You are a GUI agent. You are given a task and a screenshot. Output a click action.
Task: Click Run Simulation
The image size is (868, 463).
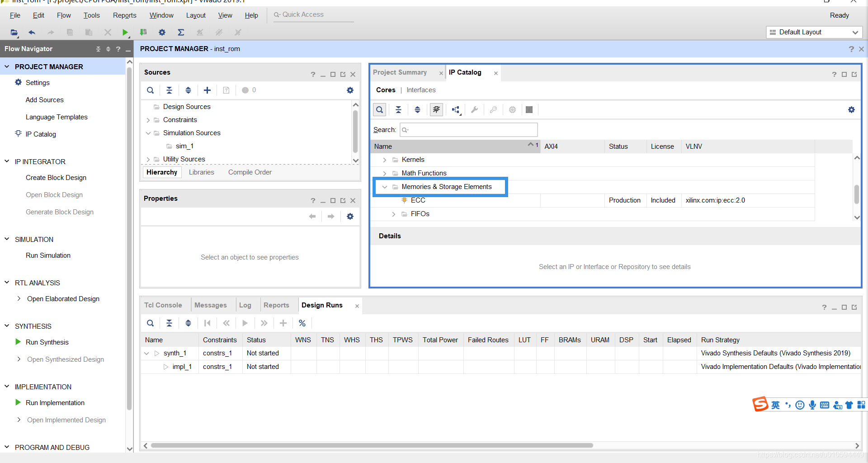pyautogui.click(x=48, y=255)
